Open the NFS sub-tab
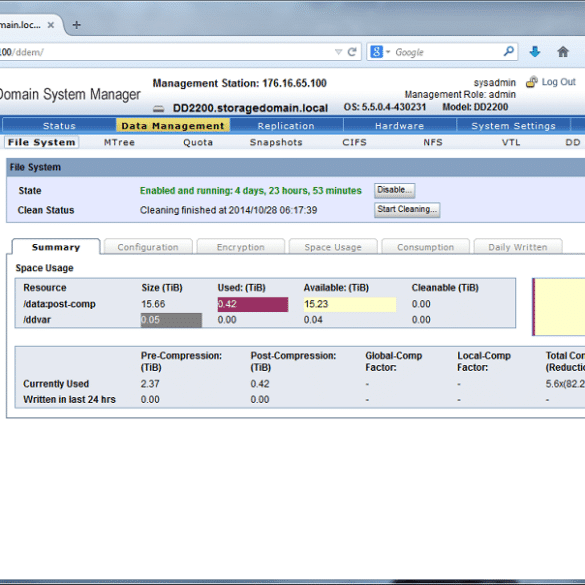 tap(433, 142)
